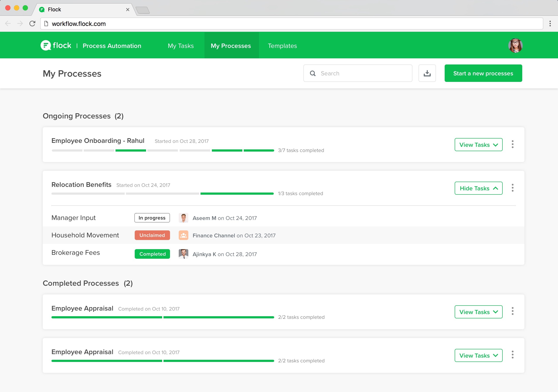Image resolution: width=558 pixels, height=392 pixels.
Task: Expand View Tasks for Employee Onboarding - Rahul
Action: [x=478, y=145]
